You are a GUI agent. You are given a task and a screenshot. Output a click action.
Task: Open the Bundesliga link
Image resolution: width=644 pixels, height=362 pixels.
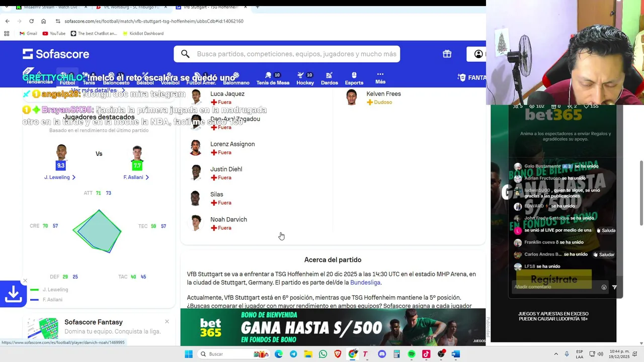[x=365, y=283]
